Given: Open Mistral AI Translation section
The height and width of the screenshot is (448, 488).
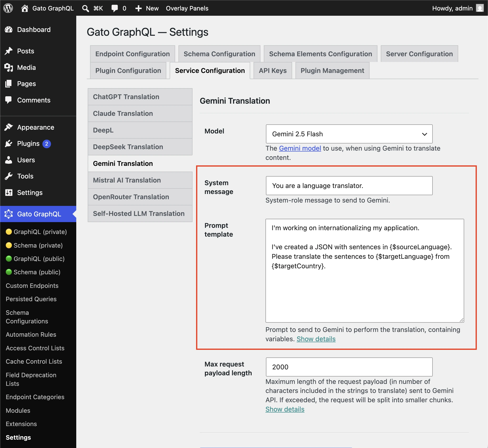Looking at the screenshot, I should (140, 180).
